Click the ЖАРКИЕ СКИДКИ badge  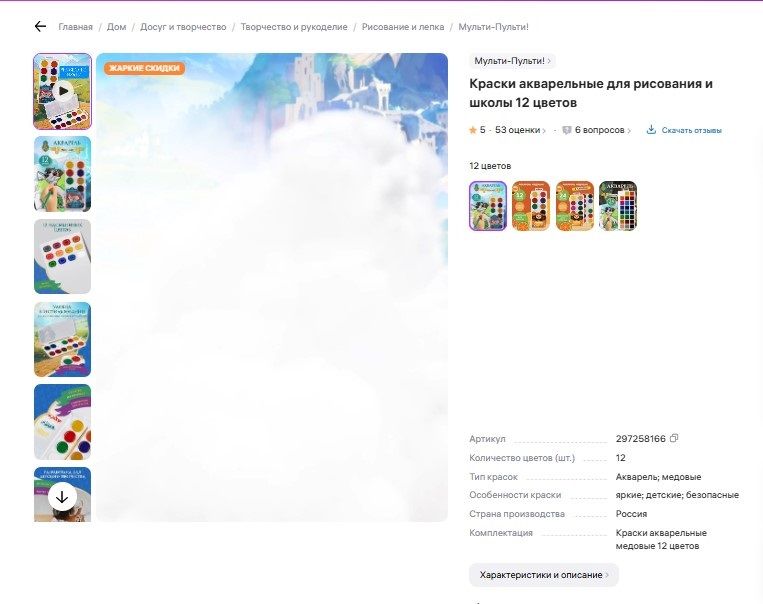pos(144,68)
